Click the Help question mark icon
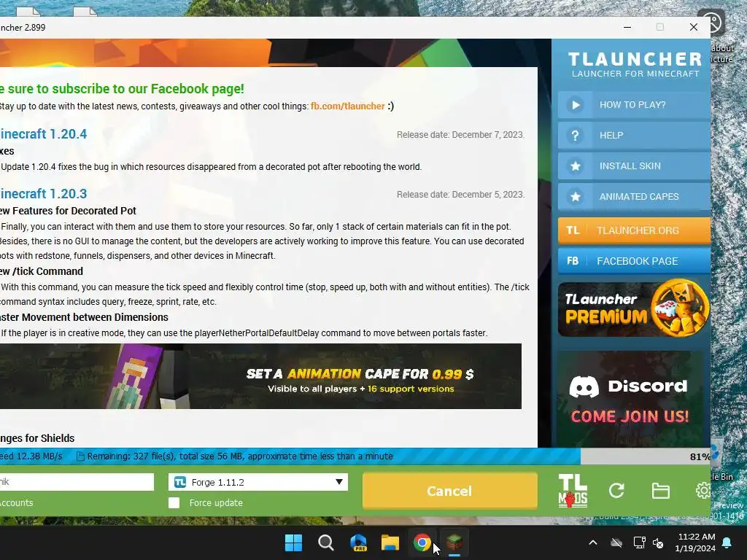The image size is (747, 560). click(x=575, y=135)
